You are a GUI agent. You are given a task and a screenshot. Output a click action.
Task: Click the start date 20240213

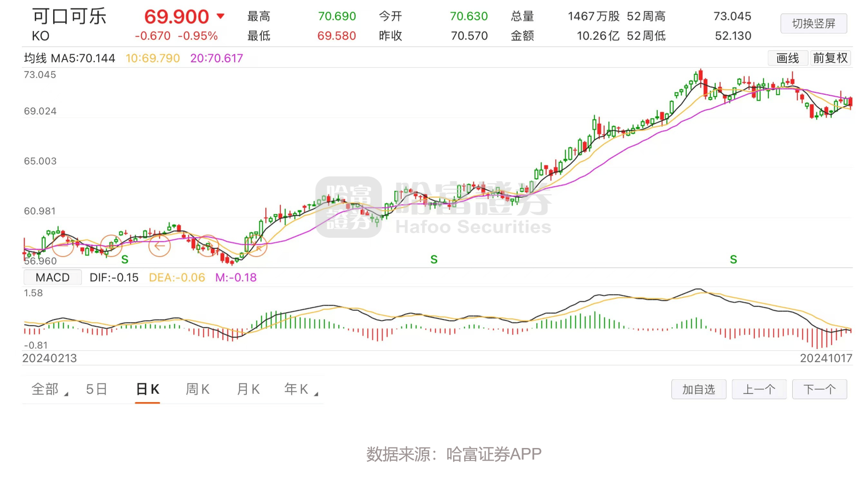(50, 358)
